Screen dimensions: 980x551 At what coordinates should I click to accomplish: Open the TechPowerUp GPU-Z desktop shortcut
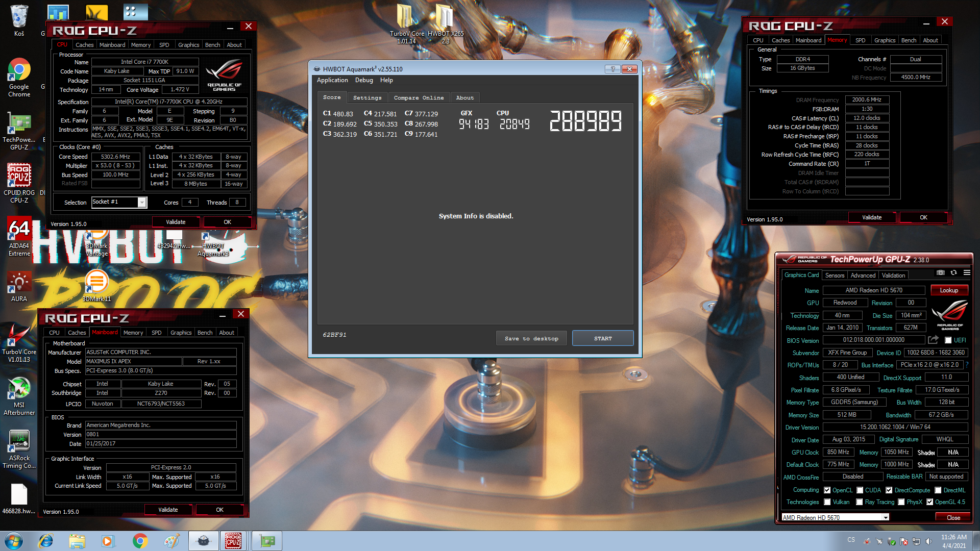19,132
